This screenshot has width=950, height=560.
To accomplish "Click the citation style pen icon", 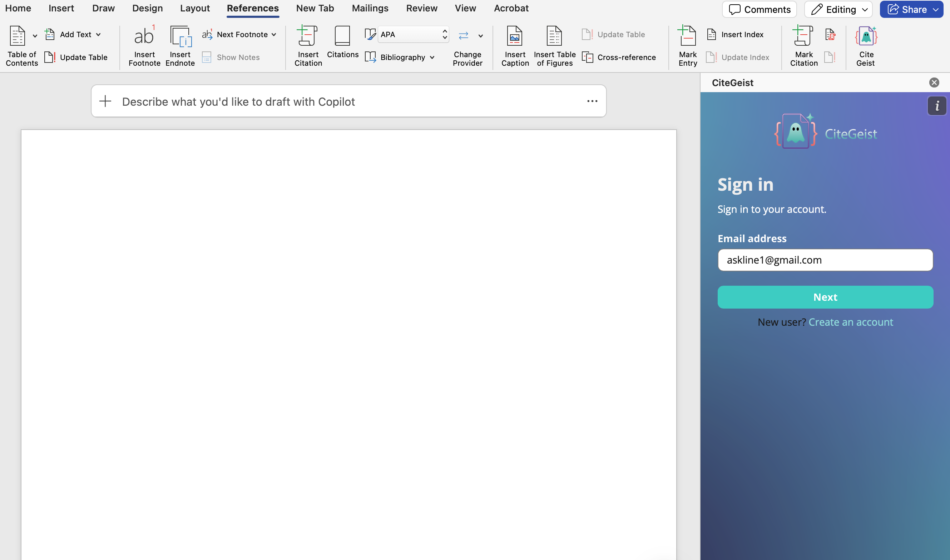I will (370, 34).
